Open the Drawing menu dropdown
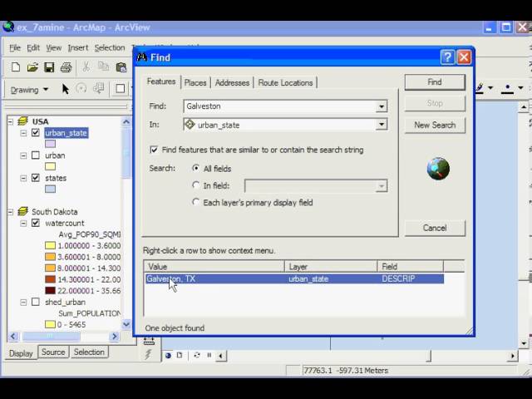532x399 pixels. 30,90
